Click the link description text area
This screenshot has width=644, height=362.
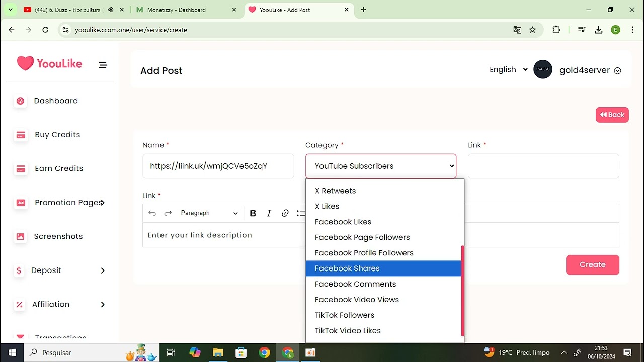224,235
